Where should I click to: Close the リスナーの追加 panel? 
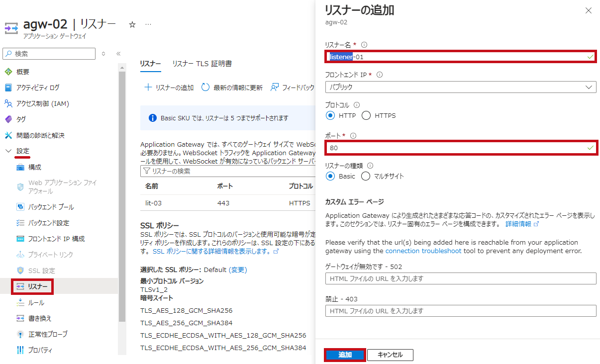[x=589, y=10]
